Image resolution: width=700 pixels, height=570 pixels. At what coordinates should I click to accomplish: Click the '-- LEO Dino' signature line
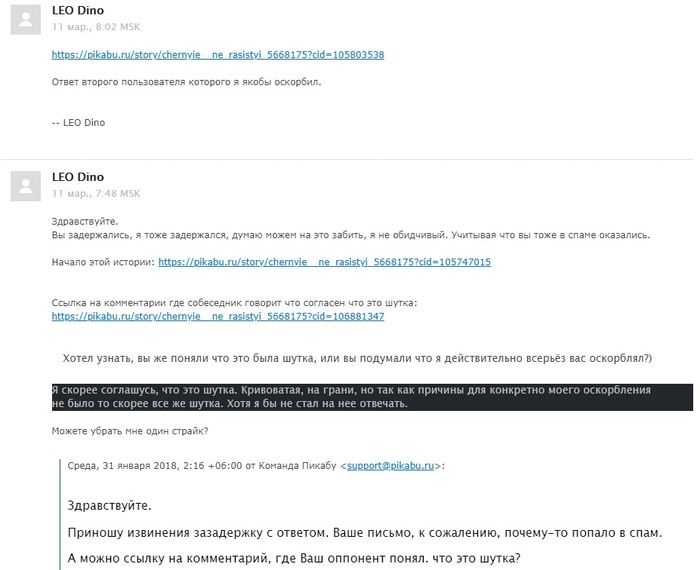click(x=79, y=123)
